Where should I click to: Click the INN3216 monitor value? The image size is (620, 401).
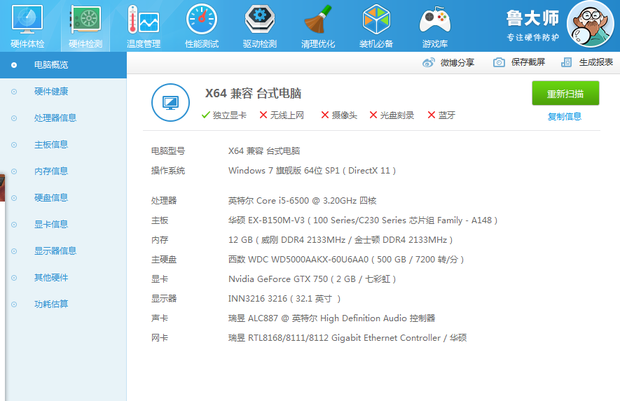(284, 299)
